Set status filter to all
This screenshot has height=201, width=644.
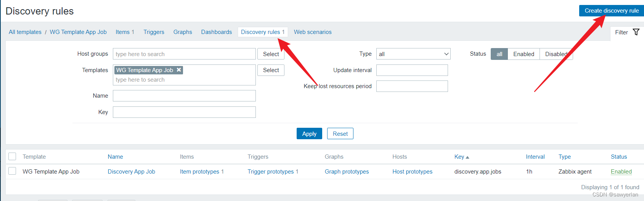pos(499,54)
